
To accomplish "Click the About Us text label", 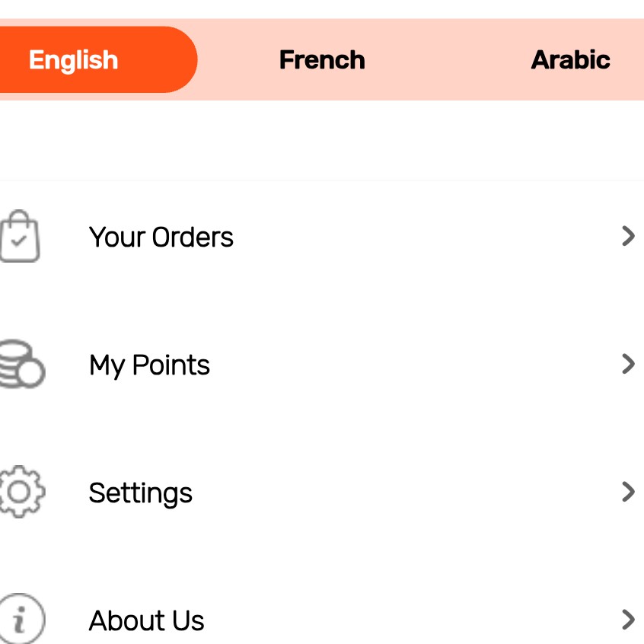I will 147,620.
